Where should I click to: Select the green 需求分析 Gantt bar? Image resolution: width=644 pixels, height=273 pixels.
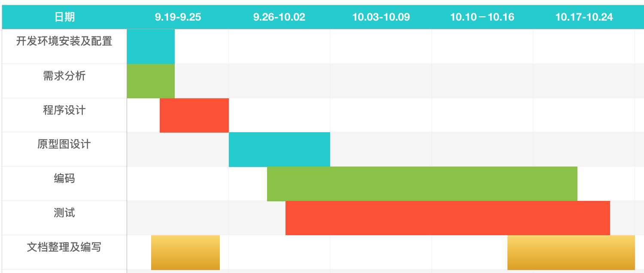tap(151, 81)
